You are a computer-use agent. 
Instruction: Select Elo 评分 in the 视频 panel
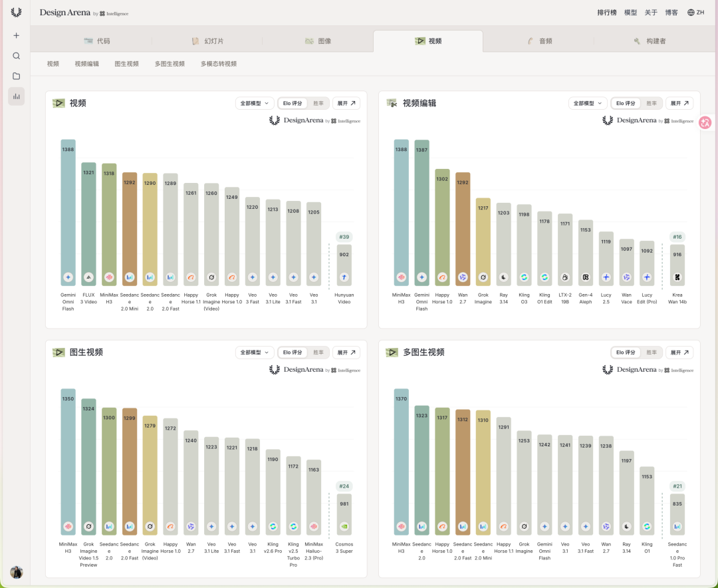click(293, 104)
